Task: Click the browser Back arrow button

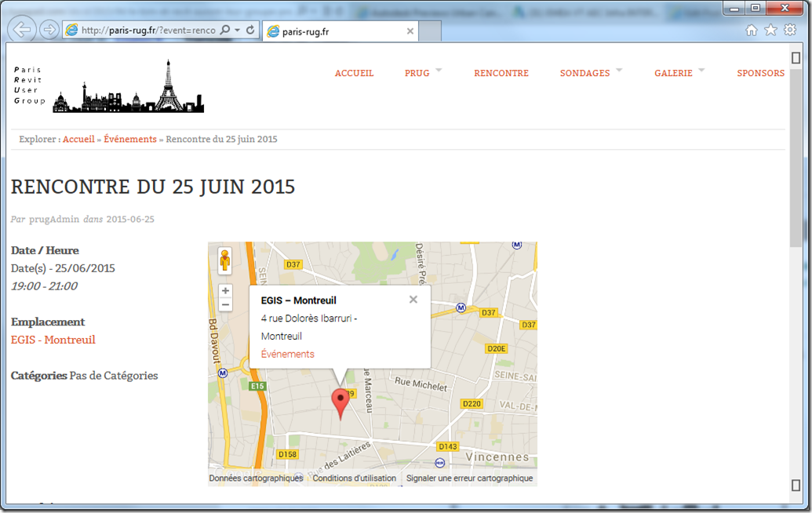Action: pyautogui.click(x=23, y=30)
